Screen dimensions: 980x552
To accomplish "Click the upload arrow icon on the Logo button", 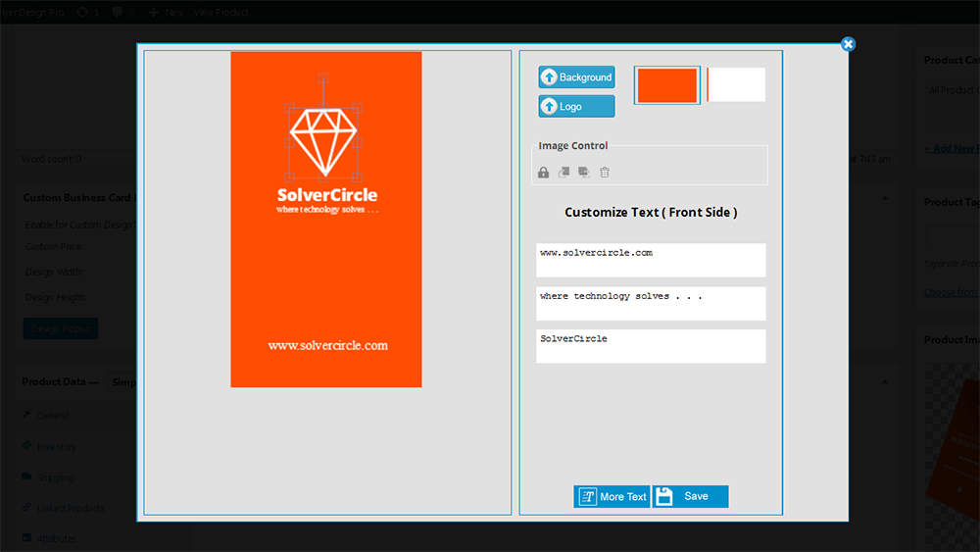I will (x=549, y=106).
